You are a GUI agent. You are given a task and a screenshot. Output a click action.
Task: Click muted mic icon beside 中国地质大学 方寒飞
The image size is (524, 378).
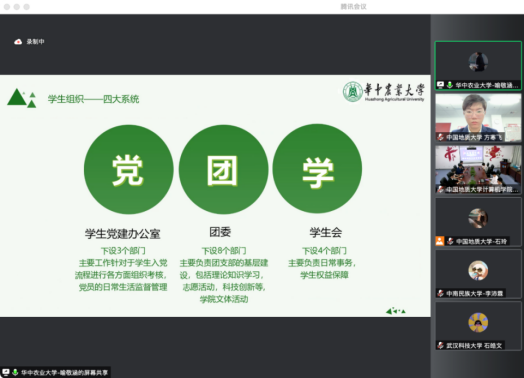441,137
